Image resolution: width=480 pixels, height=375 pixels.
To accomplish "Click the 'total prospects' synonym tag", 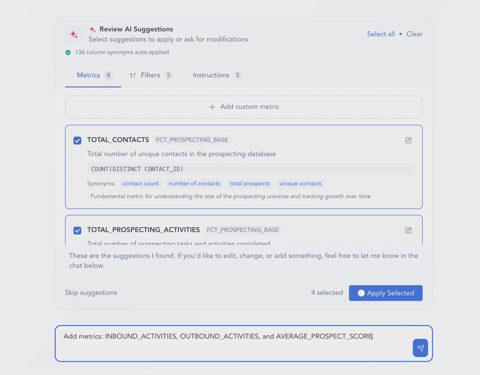I will pyautogui.click(x=249, y=184).
